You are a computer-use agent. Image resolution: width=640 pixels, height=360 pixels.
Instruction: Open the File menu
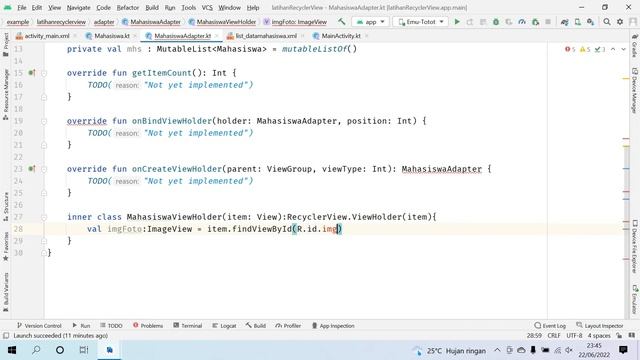pos(22,7)
